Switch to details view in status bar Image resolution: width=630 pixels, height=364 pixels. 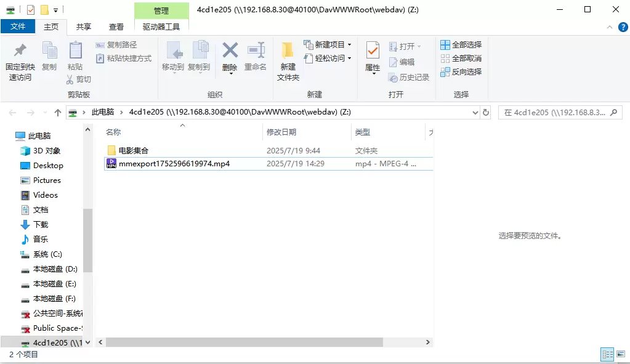(607, 354)
